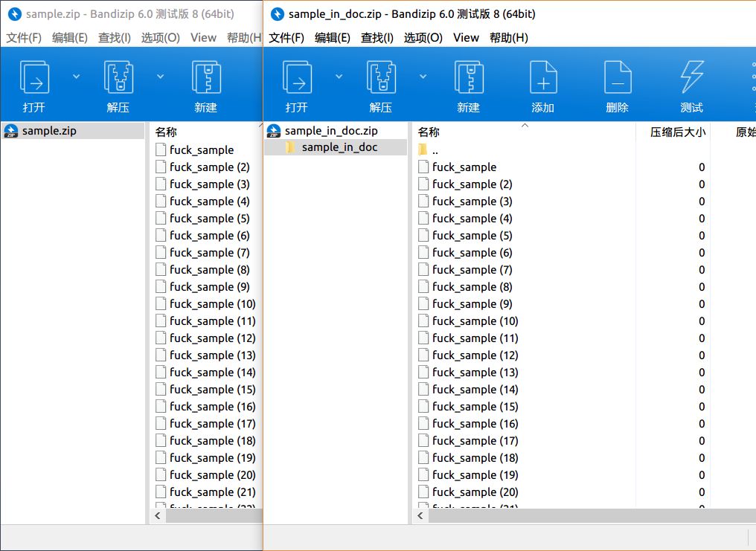Open 文件(F) menu in sample.zip window
Viewport: 756px width, 551px height.
(24, 38)
